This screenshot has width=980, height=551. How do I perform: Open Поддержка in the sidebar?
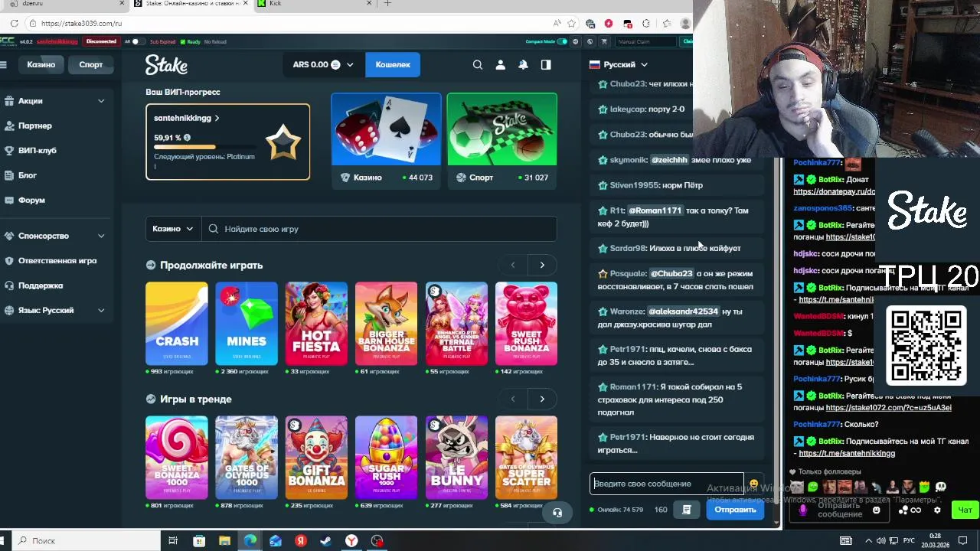coord(41,285)
